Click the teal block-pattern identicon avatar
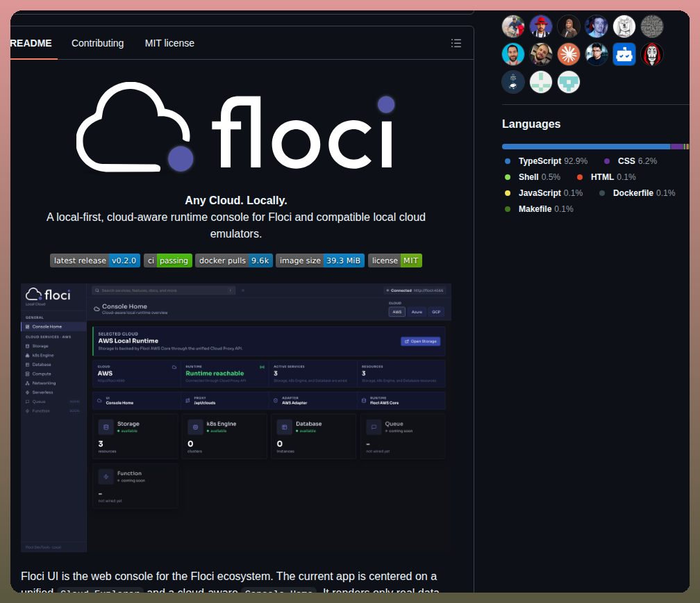Viewport: 700px width, 603px height. click(568, 82)
